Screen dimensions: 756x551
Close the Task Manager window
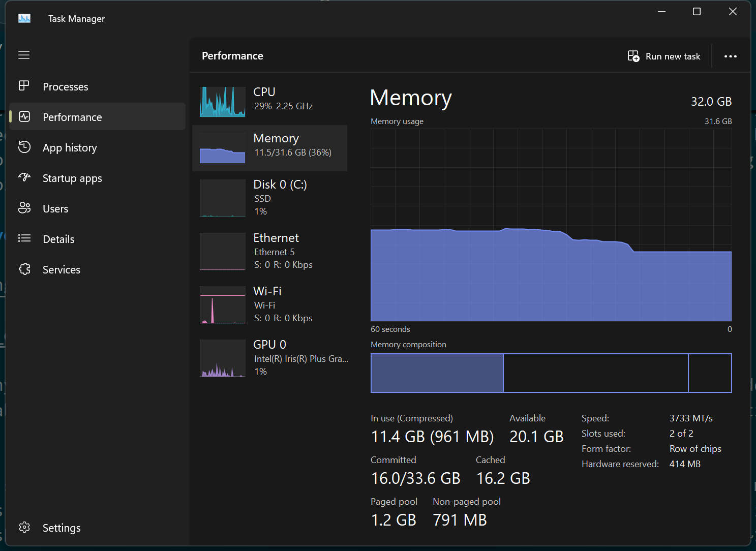(733, 11)
